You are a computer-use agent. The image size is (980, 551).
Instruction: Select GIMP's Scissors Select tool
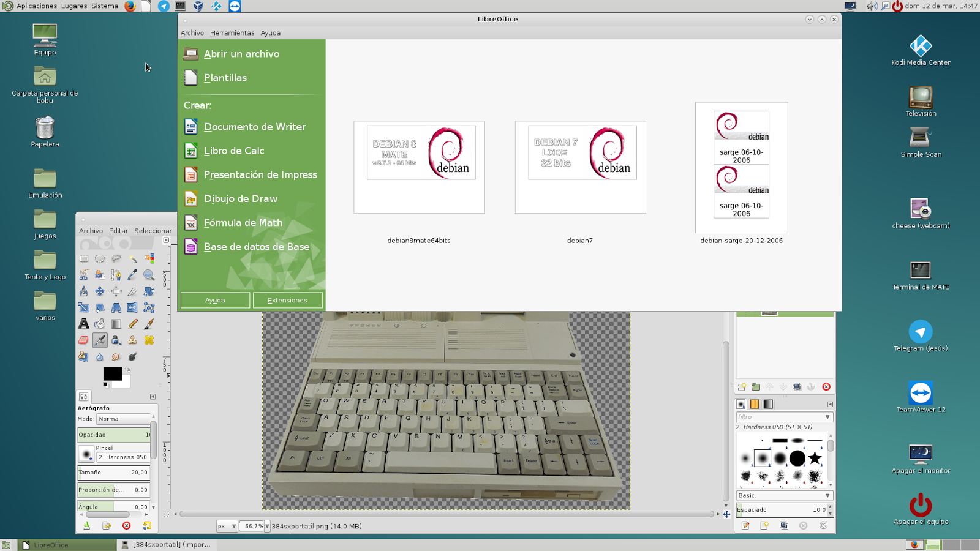[x=84, y=275]
